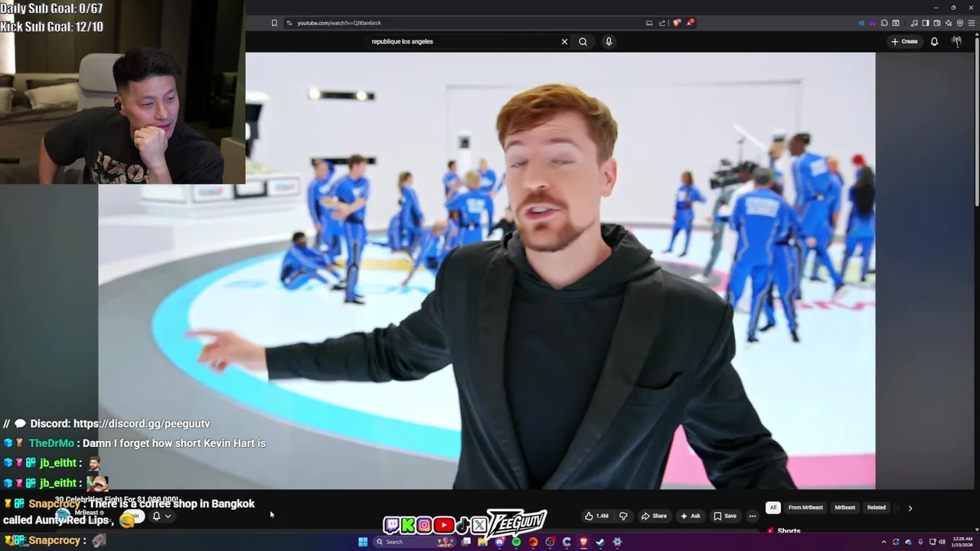The height and width of the screenshot is (551, 980).
Task: Click the YouTube search magnifier button
Action: [x=583, y=41]
